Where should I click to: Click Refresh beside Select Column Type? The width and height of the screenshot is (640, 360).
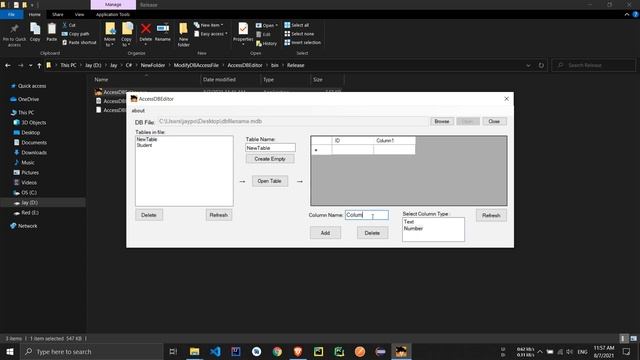[491, 215]
